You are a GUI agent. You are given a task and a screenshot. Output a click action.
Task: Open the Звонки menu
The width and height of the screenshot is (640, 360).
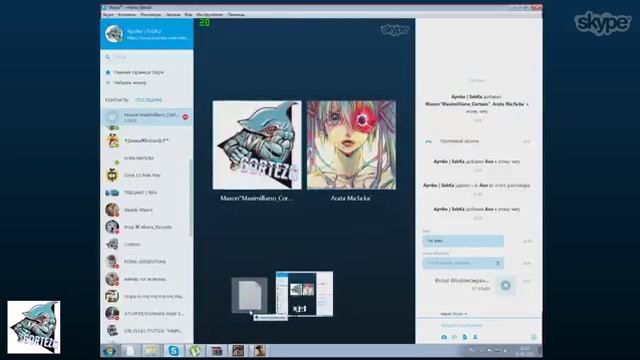(173, 14)
